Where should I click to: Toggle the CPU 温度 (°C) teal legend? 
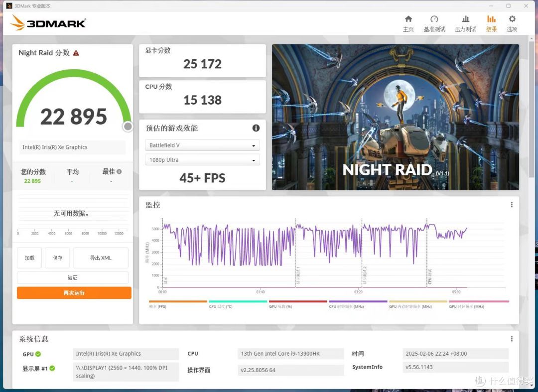coord(238,304)
